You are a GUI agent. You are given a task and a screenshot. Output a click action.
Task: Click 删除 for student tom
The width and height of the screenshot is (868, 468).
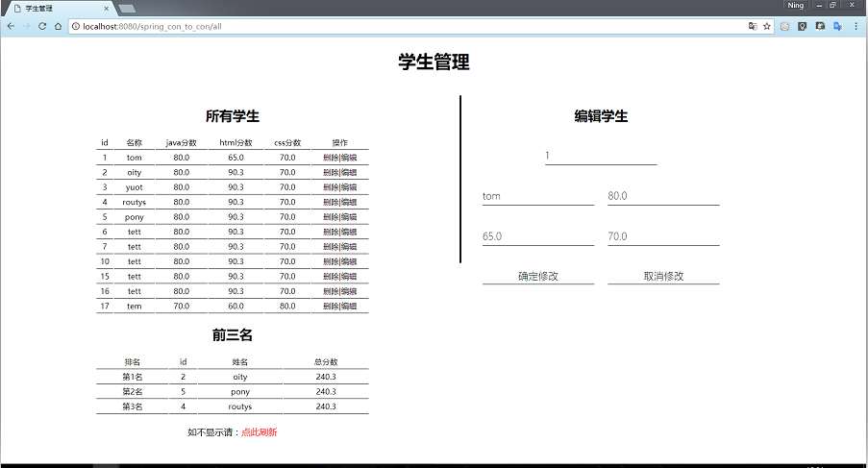point(331,158)
